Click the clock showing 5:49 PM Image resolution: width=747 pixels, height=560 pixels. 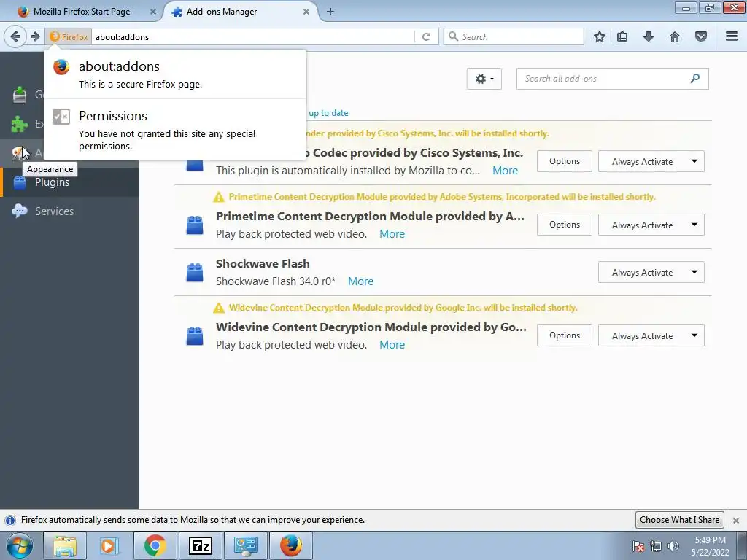(x=710, y=540)
